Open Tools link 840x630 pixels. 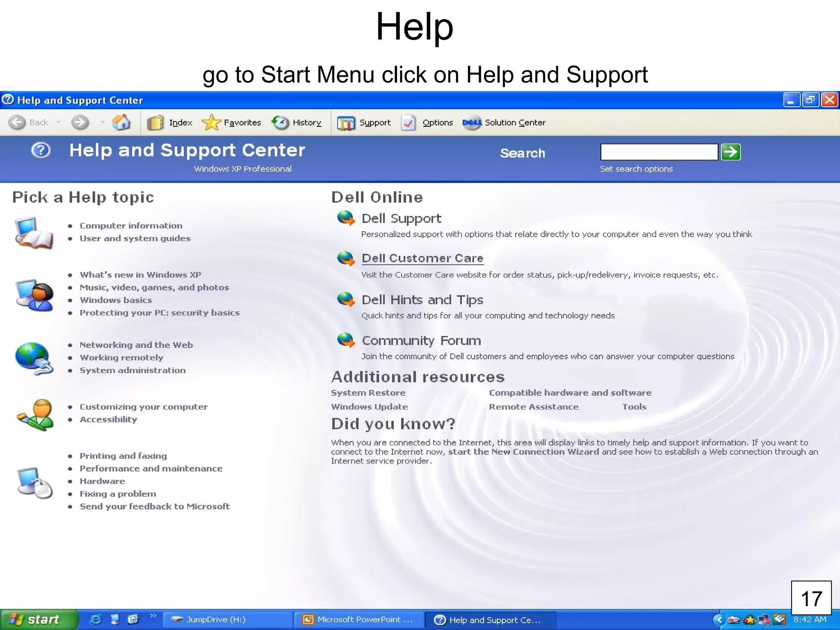tap(634, 407)
